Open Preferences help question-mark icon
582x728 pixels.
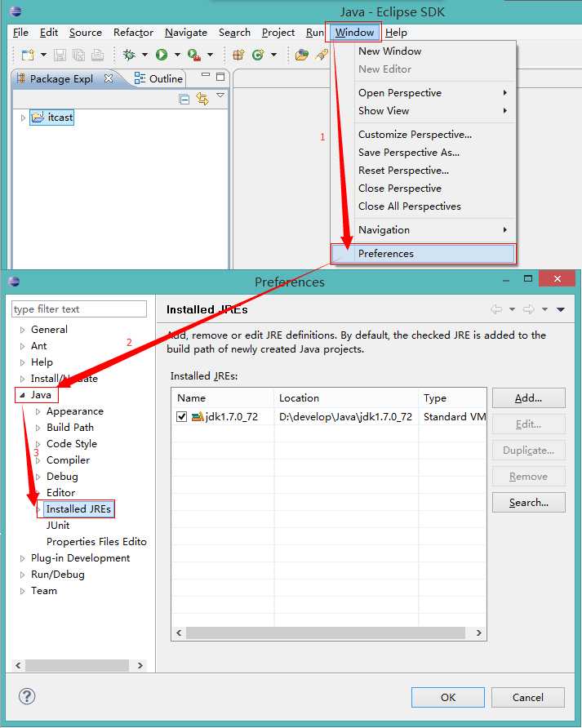27,696
